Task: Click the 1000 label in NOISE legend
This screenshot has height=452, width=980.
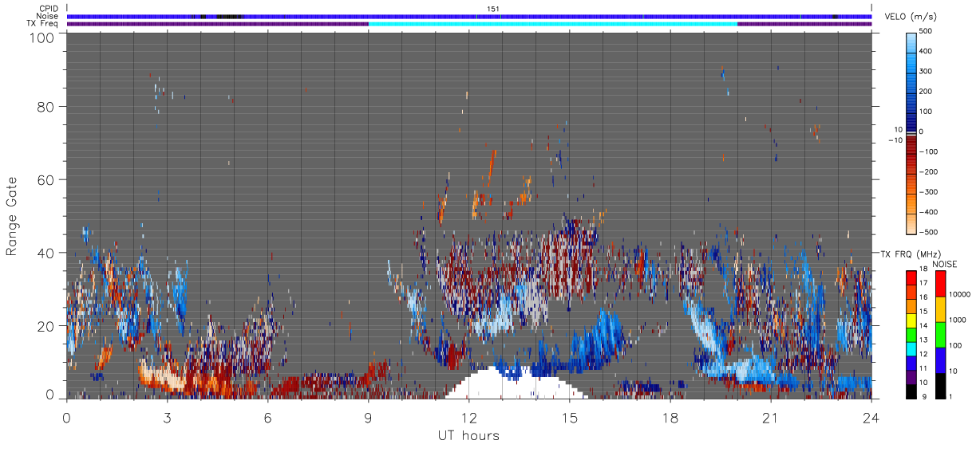Action: pos(958,320)
